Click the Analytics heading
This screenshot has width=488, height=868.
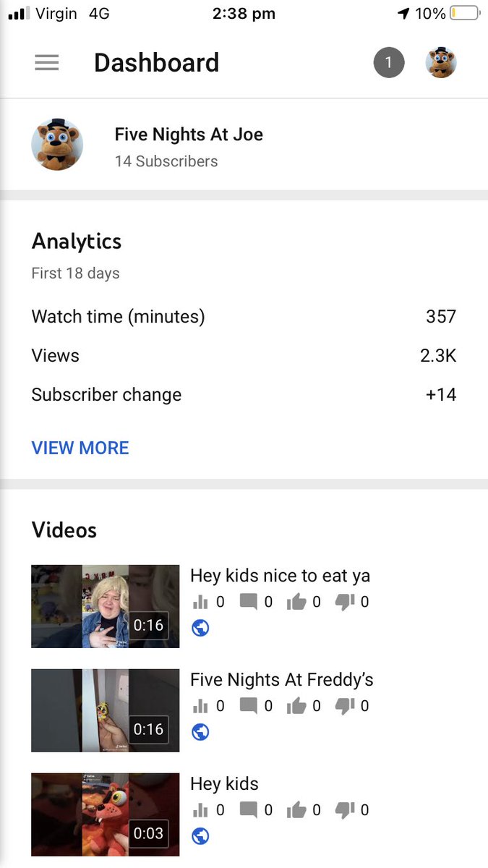point(77,242)
